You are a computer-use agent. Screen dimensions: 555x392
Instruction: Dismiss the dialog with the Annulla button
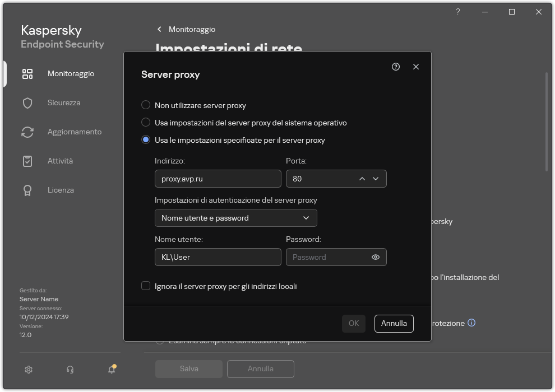pyautogui.click(x=394, y=323)
